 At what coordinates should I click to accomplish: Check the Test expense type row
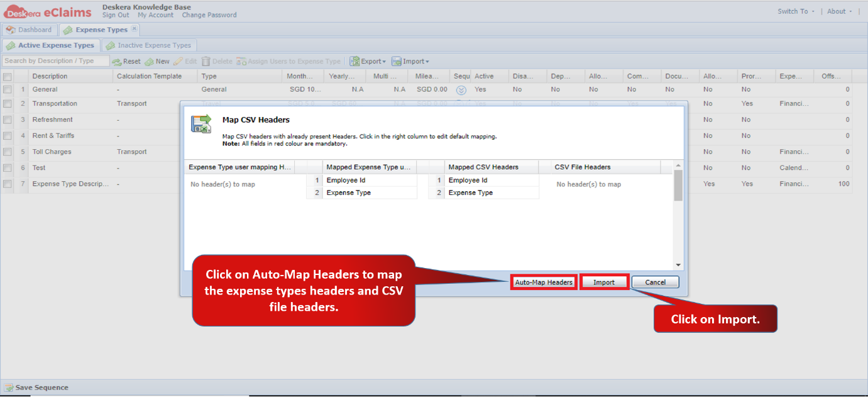click(8, 168)
